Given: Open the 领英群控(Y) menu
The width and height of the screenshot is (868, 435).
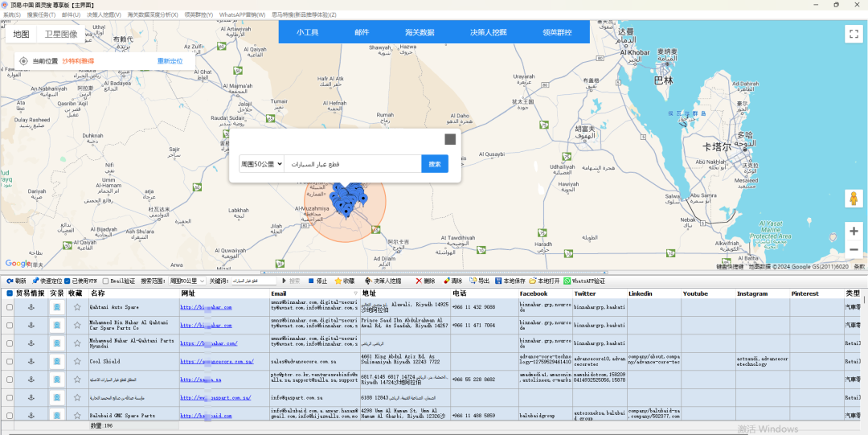Looking at the screenshot, I should point(199,14).
